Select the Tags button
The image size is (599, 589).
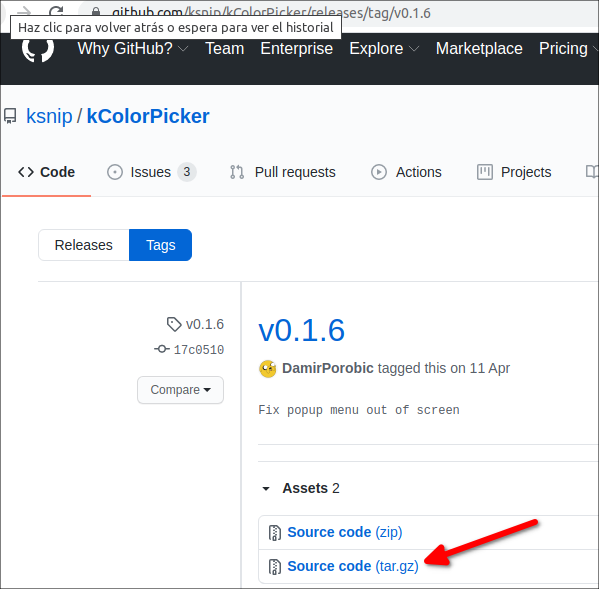[x=160, y=245]
